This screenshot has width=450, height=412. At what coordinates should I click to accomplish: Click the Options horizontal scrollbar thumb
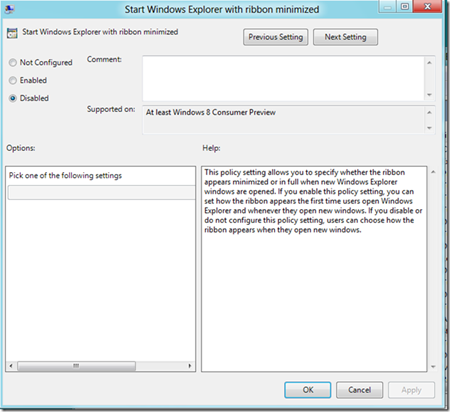click(x=76, y=366)
